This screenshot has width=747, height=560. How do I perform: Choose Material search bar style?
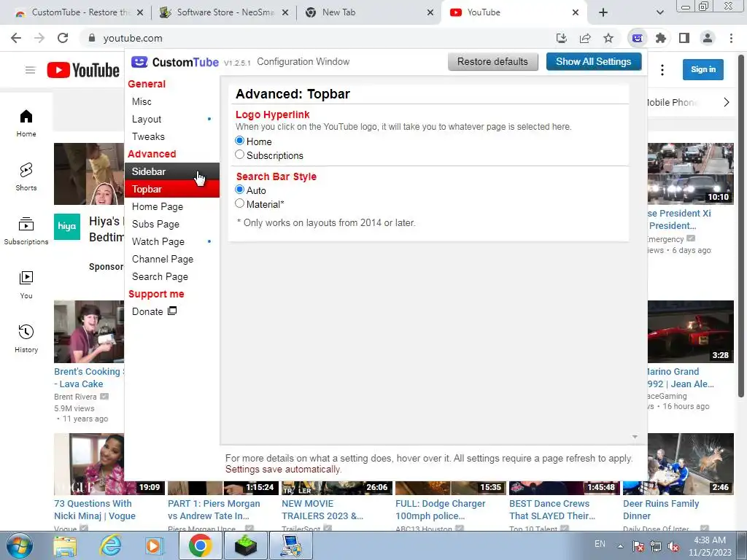pyautogui.click(x=239, y=203)
